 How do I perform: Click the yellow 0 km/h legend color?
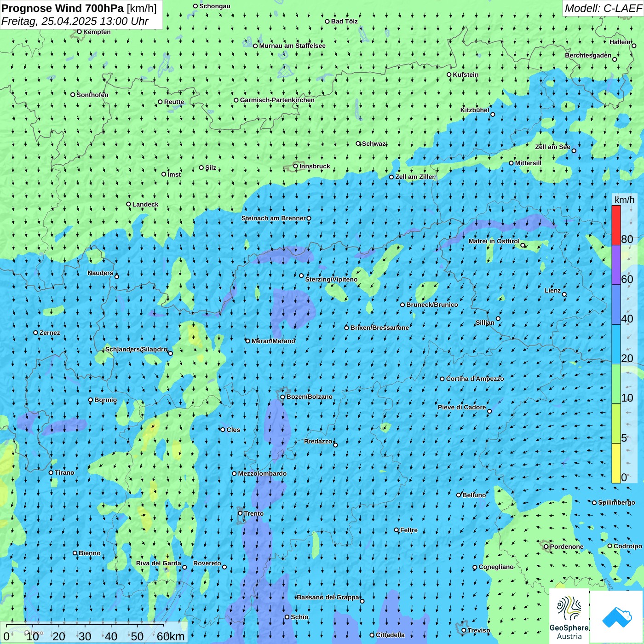[x=616, y=463]
